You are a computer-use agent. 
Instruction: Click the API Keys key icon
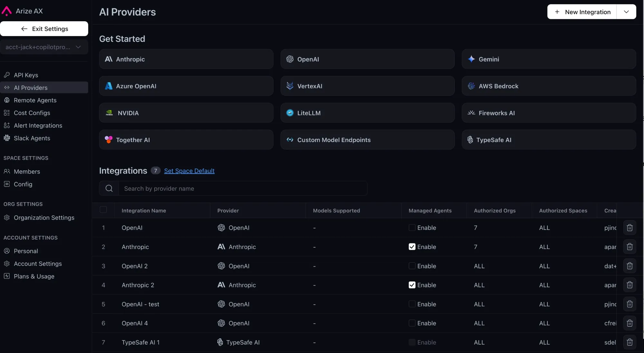(x=7, y=75)
